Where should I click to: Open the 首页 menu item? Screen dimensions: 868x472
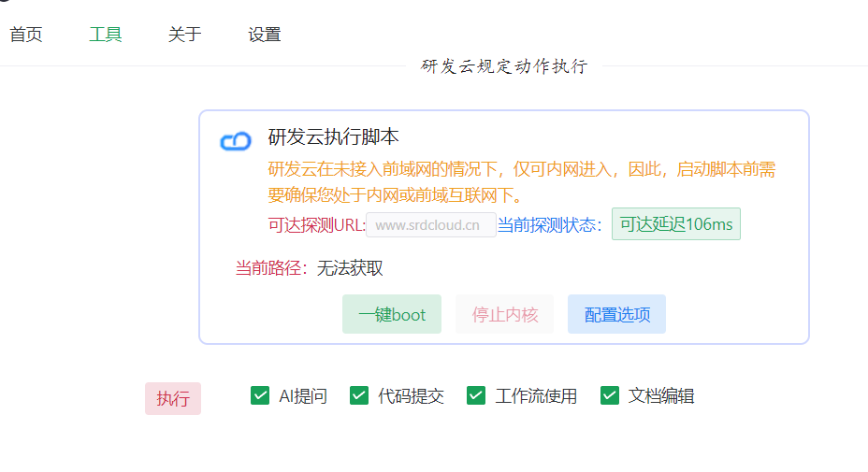(x=26, y=35)
